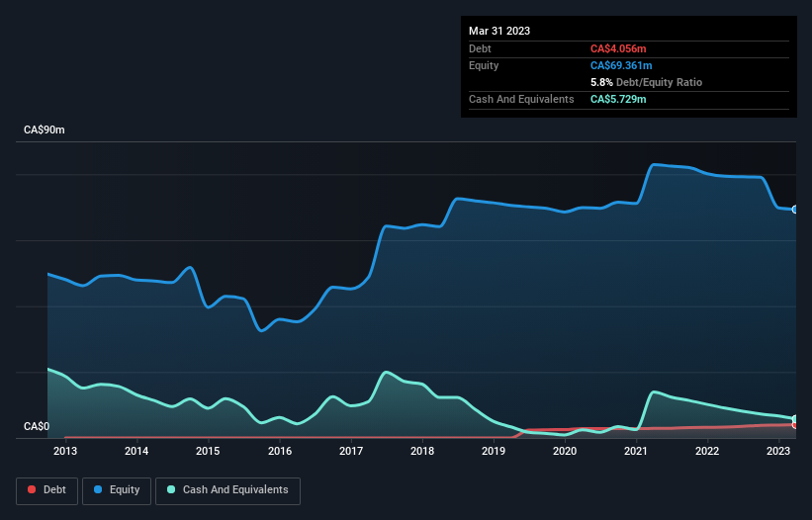This screenshot has width=812, height=520.
Task: Toggle the Equity series legend button
Action: (x=117, y=490)
